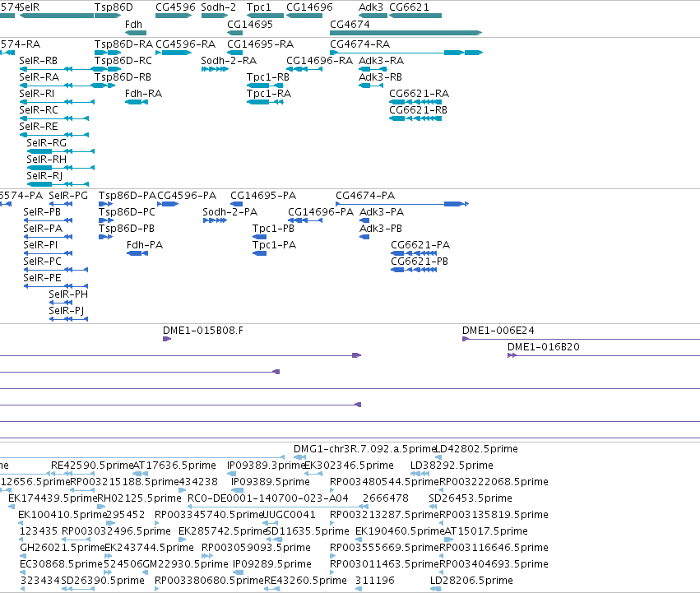Select the IP09389.3prime EST label

266,465
